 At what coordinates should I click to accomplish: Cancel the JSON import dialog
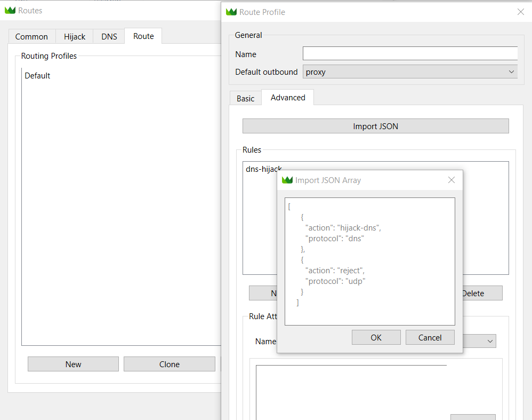click(x=430, y=337)
